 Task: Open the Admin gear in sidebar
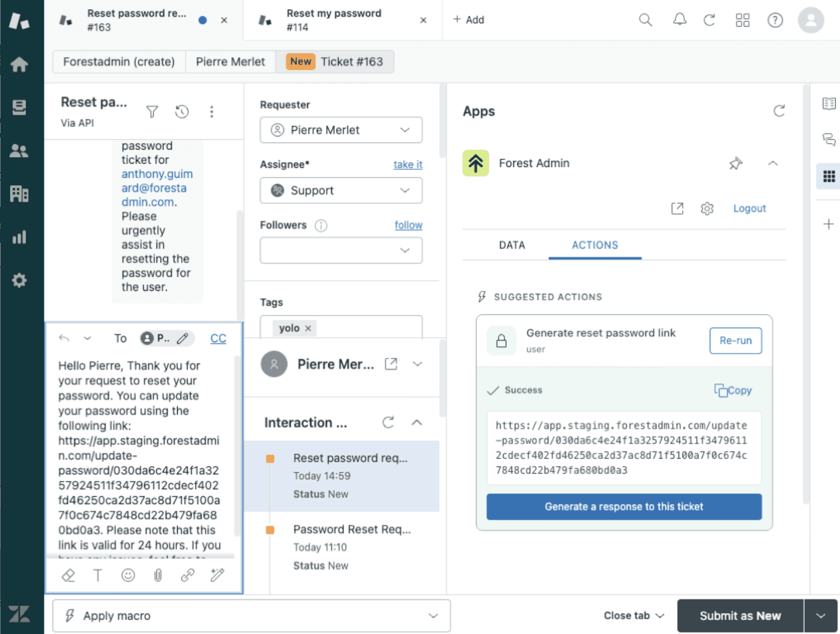click(x=19, y=280)
